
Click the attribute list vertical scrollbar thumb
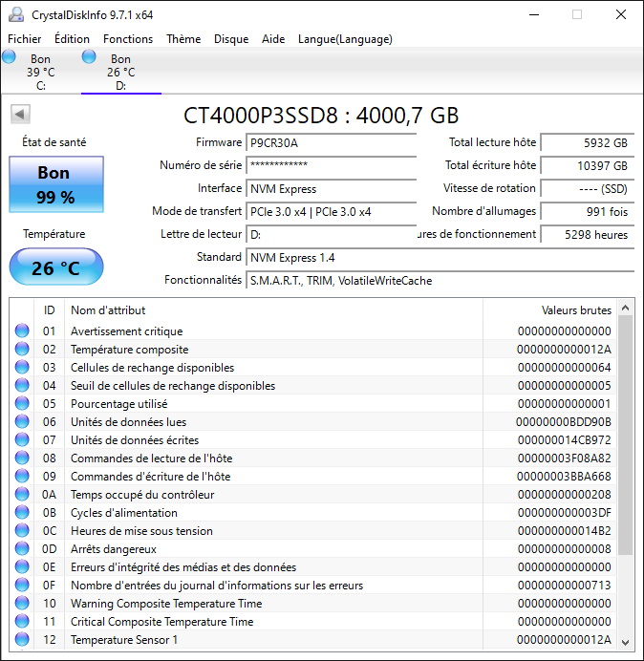click(626, 435)
